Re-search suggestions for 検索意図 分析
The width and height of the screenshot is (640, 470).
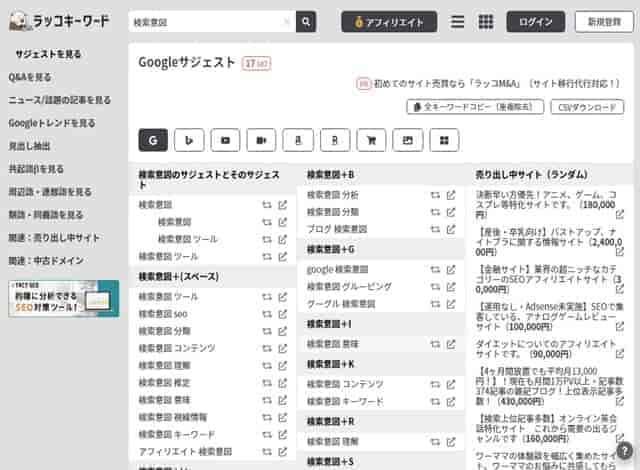pyautogui.click(x=435, y=195)
